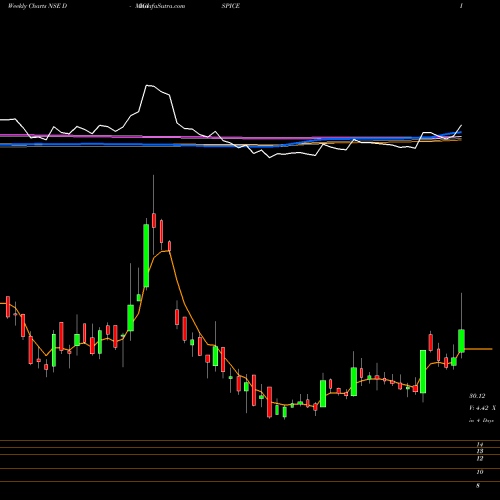Click the 'in 4 Days' text
500x500 pixels.
coord(481,421)
